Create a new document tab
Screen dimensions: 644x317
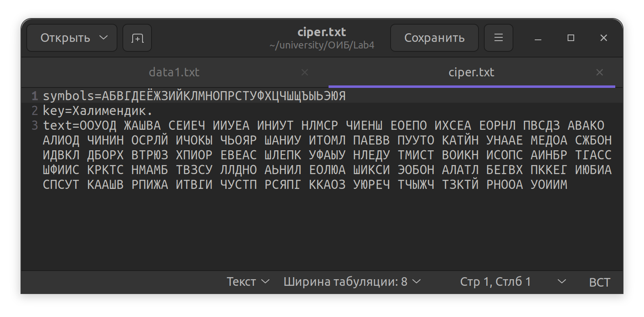point(137,38)
